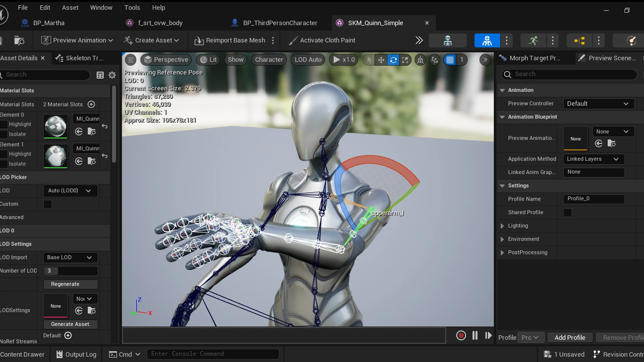Select the Skeletal Mesh editor mode icon

click(x=487, y=40)
